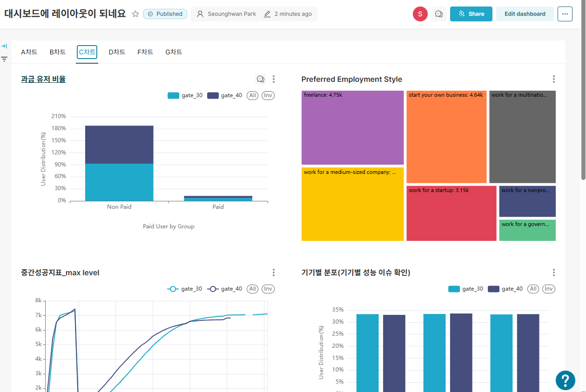The height and width of the screenshot is (392, 586).
Task: Toggle gate_30 legend in 과금 유저 비율 chart
Action: tap(185, 95)
